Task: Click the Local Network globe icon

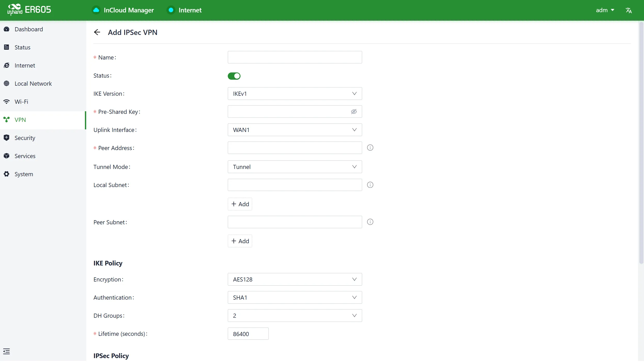Action: coord(7,84)
